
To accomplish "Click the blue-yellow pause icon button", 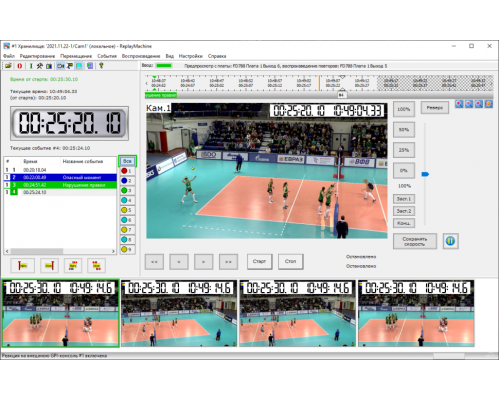I will click(x=450, y=241).
